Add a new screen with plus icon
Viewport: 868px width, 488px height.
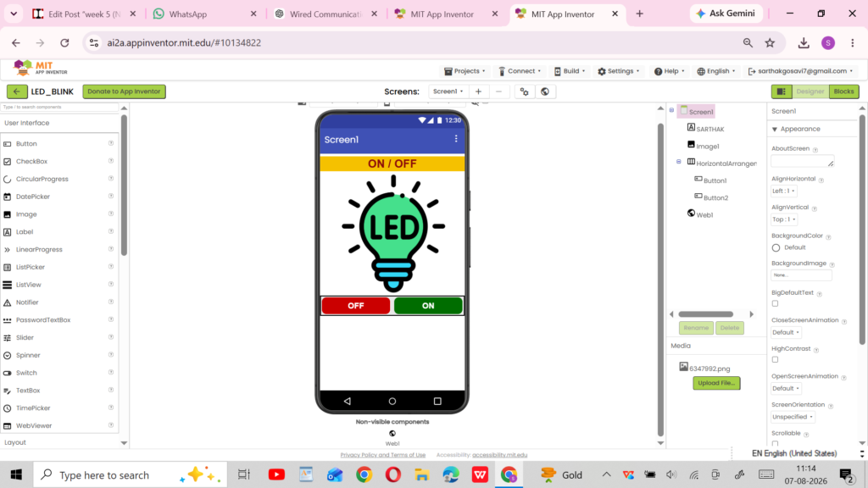[478, 91]
